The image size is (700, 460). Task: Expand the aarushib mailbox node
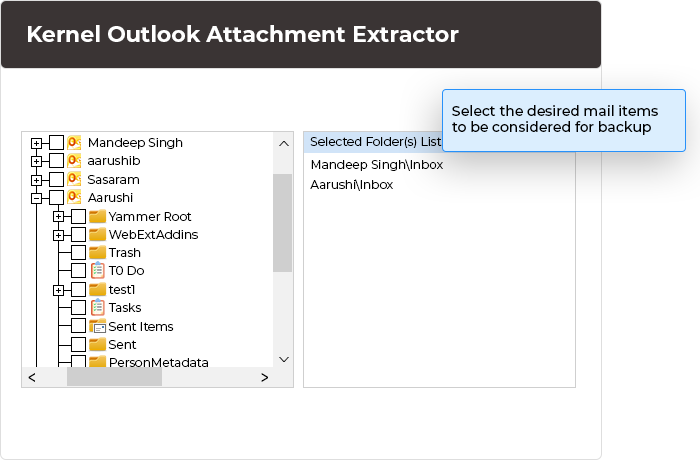tap(36, 161)
